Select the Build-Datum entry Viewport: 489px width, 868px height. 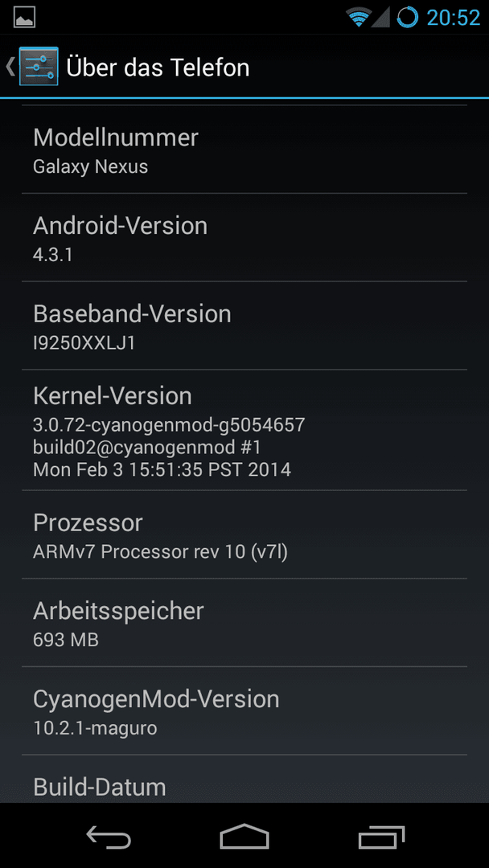point(244,779)
